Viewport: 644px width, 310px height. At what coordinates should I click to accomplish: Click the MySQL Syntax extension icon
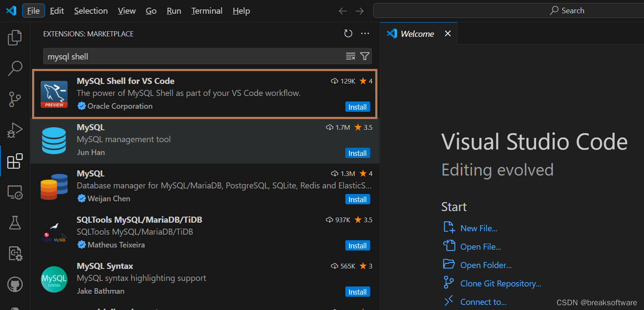(x=54, y=279)
